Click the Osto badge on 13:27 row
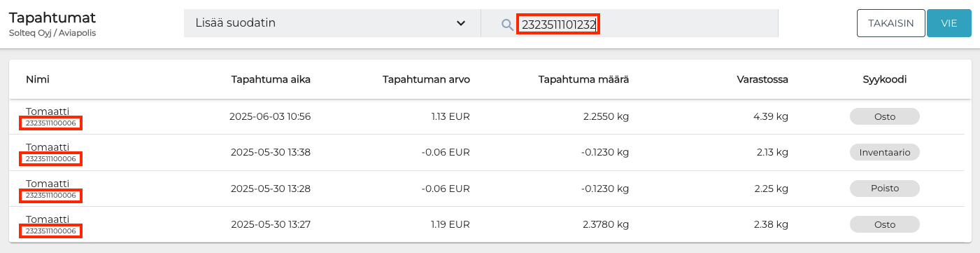The height and width of the screenshot is (253, 980). 885,224
